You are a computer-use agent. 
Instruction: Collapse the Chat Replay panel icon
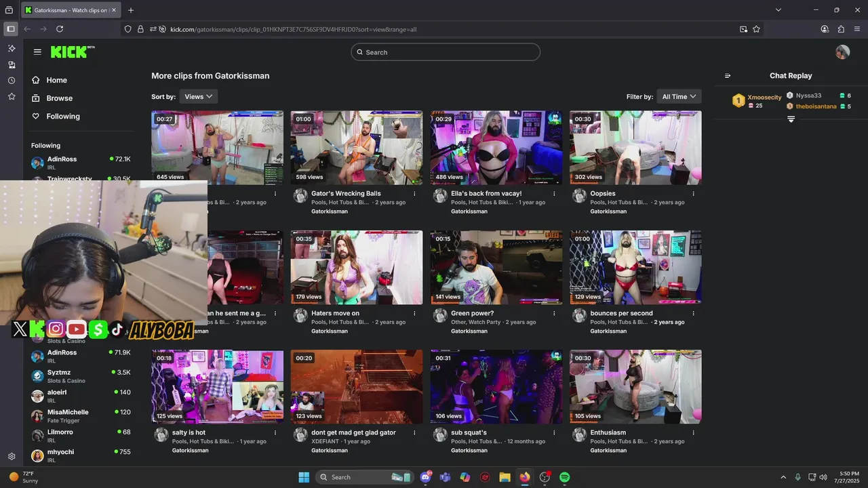click(x=728, y=76)
